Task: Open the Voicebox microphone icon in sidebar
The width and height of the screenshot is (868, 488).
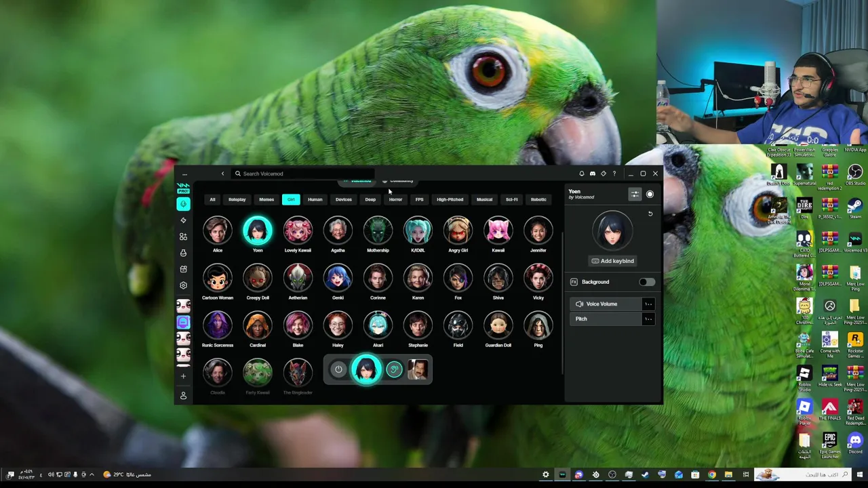Action: pyautogui.click(x=183, y=204)
